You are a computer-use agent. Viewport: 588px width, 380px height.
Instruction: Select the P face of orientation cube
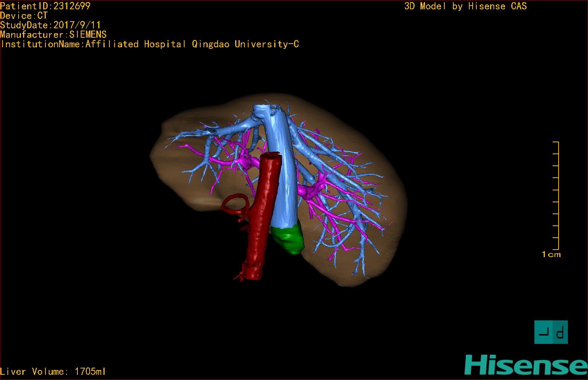coord(560,333)
